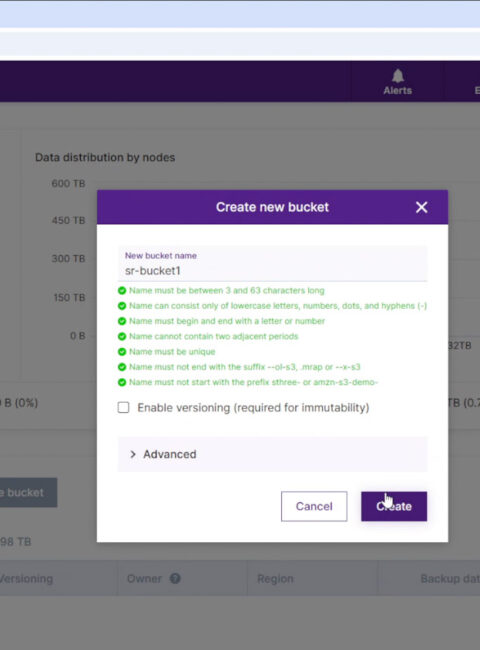Click the 3 and 63 characters rule text
480x650 pixels.
click(227, 291)
